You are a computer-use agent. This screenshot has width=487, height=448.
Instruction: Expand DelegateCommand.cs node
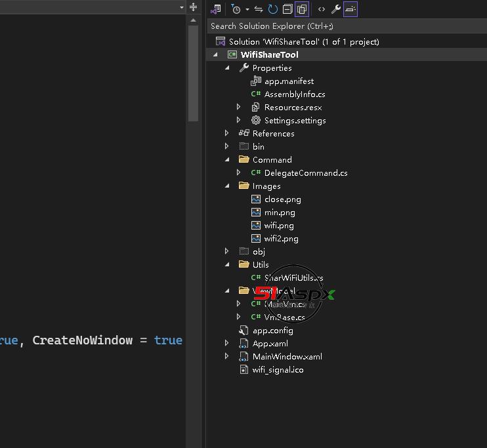tap(238, 173)
